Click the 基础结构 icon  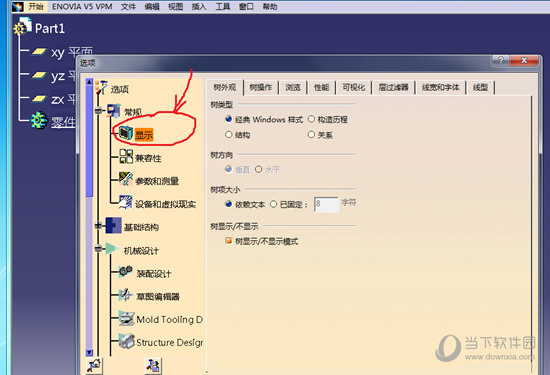pyautogui.click(x=113, y=225)
